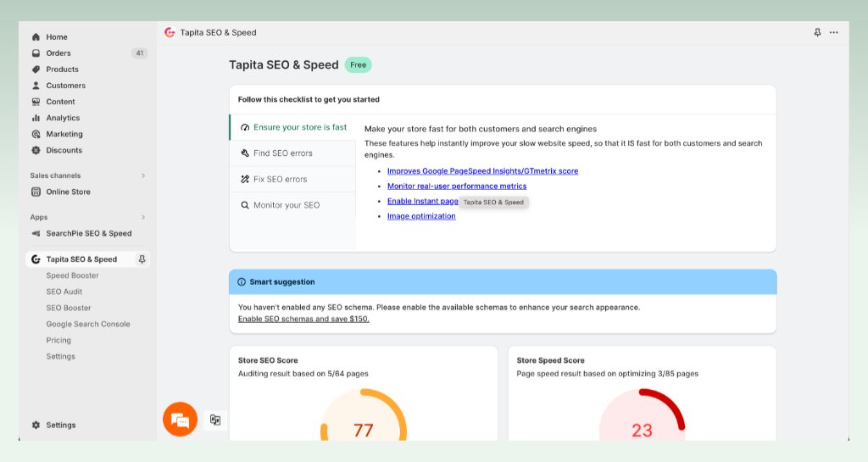This screenshot has width=868, height=462.
Task: Open SEO Audit submenu item
Action: coord(64,292)
